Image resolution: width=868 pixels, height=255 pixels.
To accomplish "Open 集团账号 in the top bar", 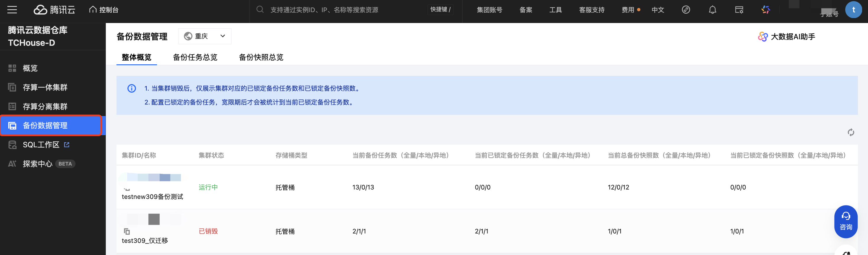I will (x=489, y=10).
